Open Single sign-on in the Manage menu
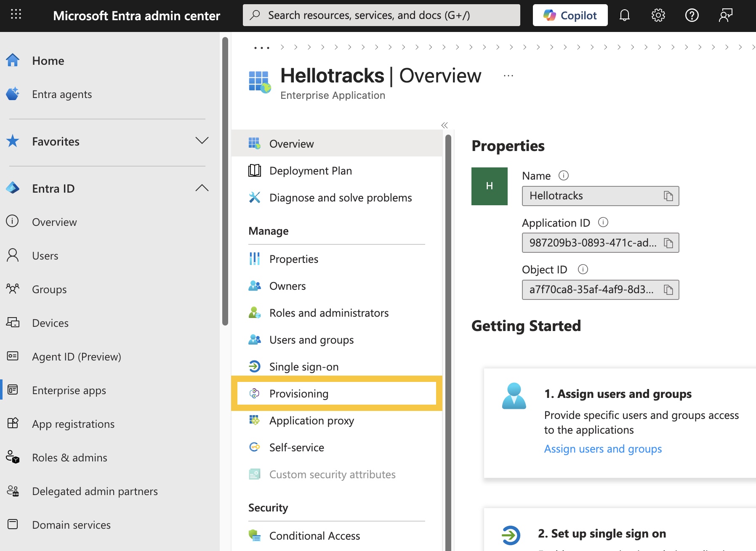The width and height of the screenshot is (756, 551). (x=303, y=367)
